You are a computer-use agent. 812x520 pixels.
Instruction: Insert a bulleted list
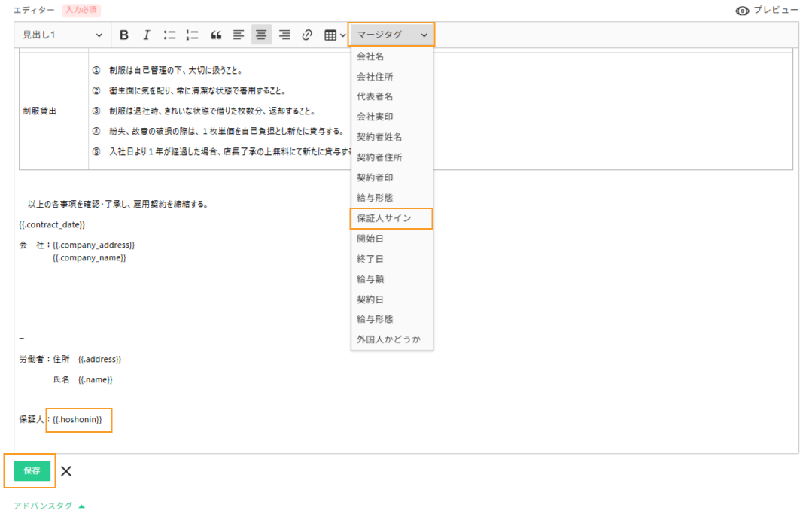169,35
